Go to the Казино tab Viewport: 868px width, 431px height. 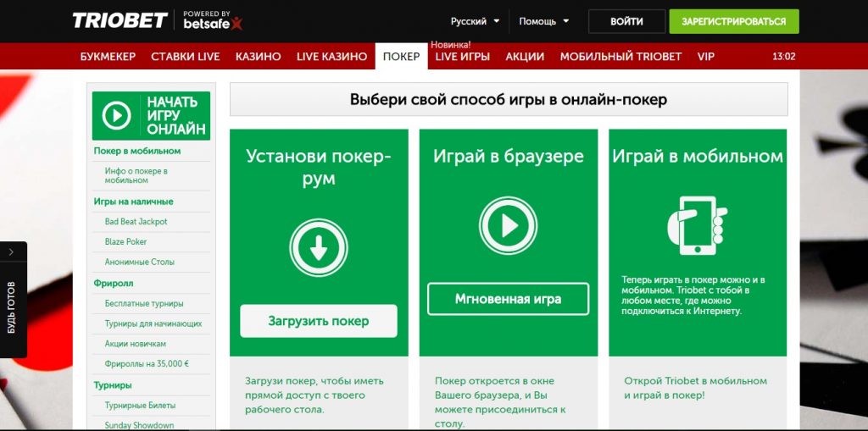click(x=258, y=57)
